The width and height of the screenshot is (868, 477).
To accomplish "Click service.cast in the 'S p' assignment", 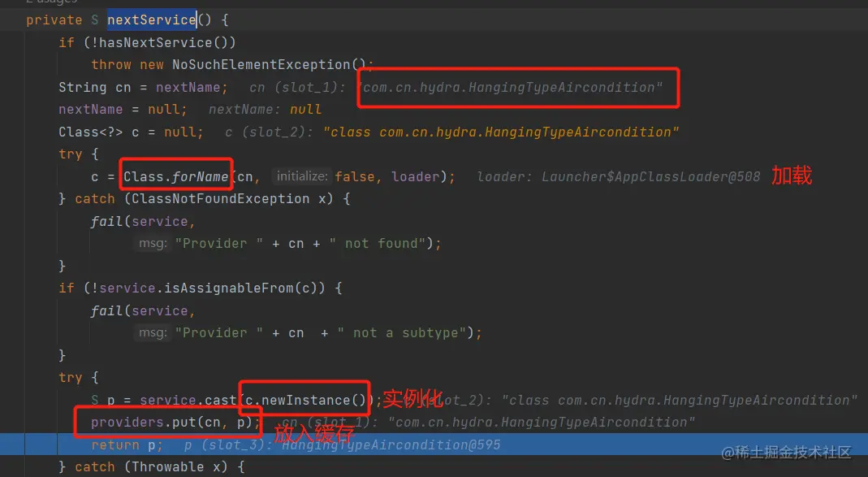I will tap(188, 400).
